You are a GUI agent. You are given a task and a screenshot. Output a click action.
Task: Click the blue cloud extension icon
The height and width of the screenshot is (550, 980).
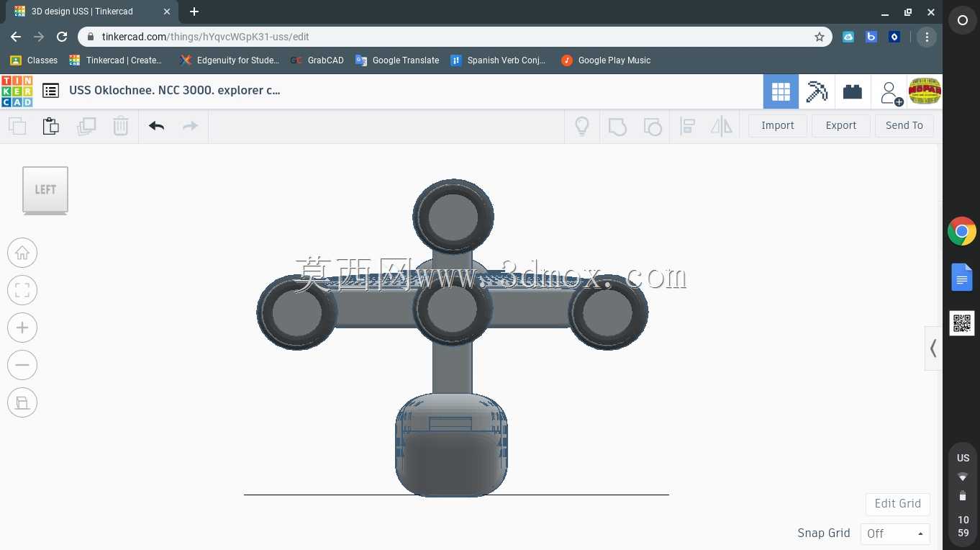coord(848,37)
